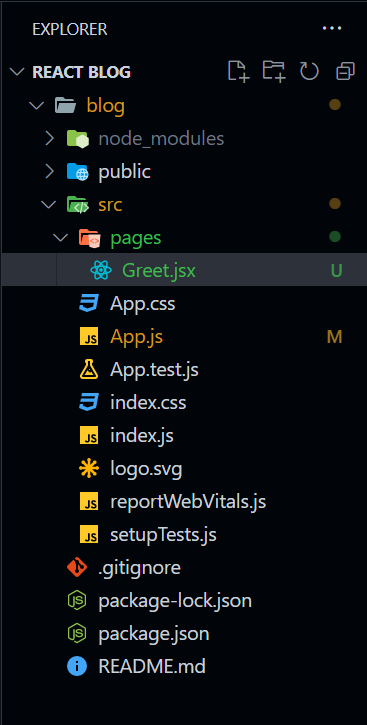
Task: Click the JS icon beside App.js
Action: (89, 337)
